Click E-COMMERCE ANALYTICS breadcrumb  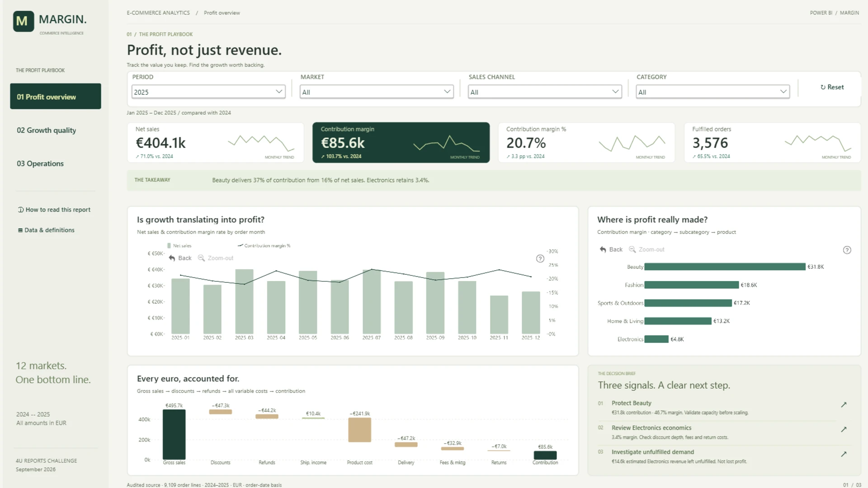point(158,13)
